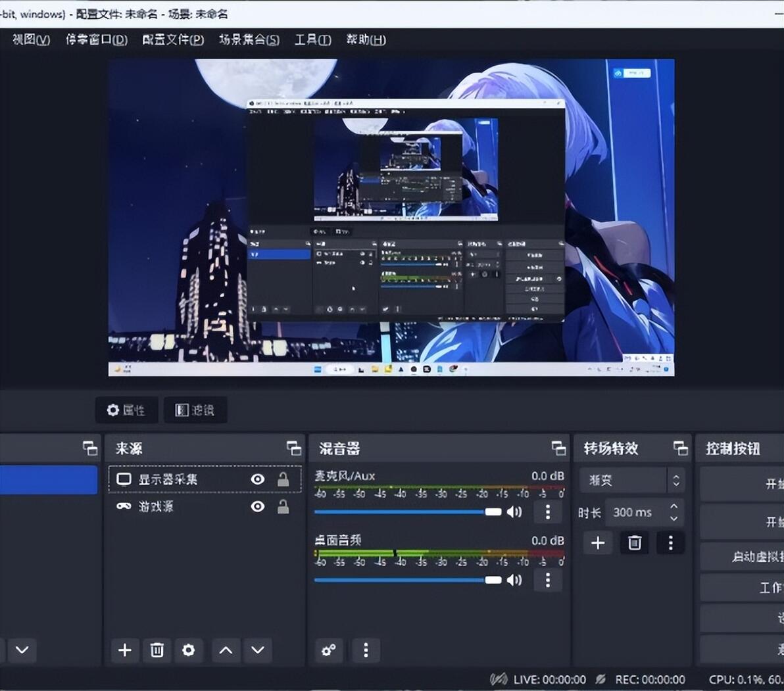Click the 属性 properties button

126,410
